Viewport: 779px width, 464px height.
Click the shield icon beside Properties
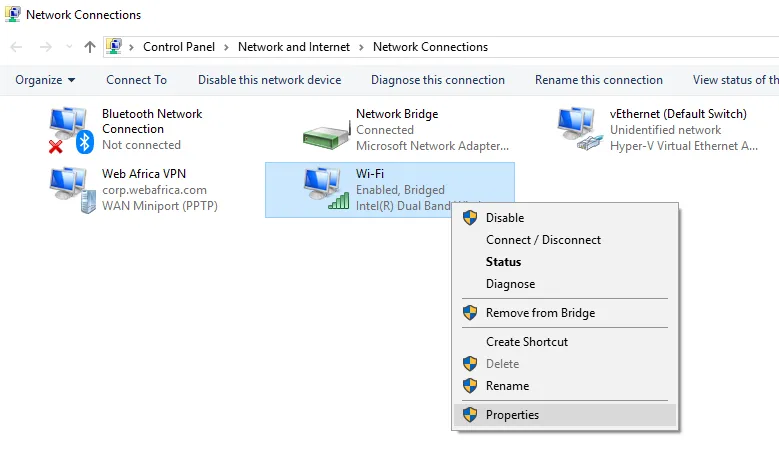click(x=470, y=414)
